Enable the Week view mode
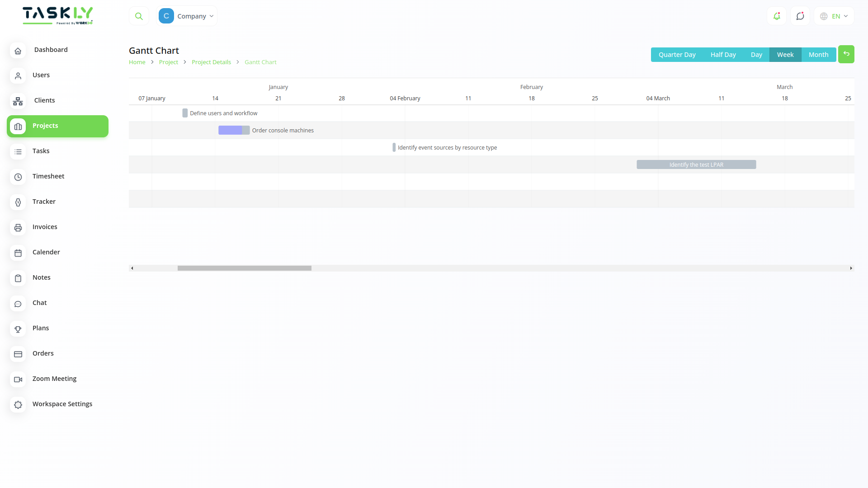The height and width of the screenshot is (488, 868). click(x=785, y=54)
